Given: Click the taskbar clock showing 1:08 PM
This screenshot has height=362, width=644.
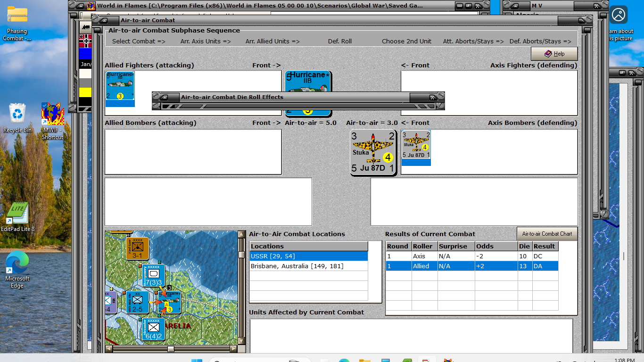Looking at the screenshot, I should point(624,360).
